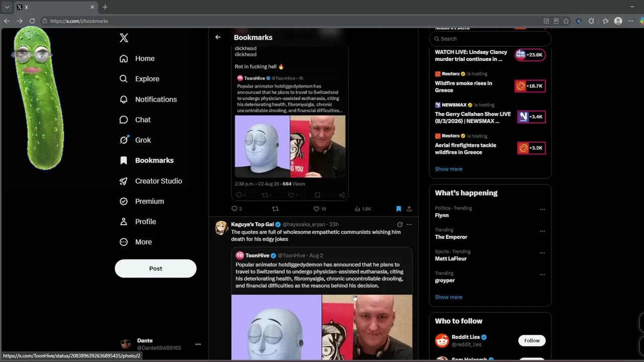Open the Matt LaFleur trending topic
Screen dimensions: 644x362
click(451, 258)
